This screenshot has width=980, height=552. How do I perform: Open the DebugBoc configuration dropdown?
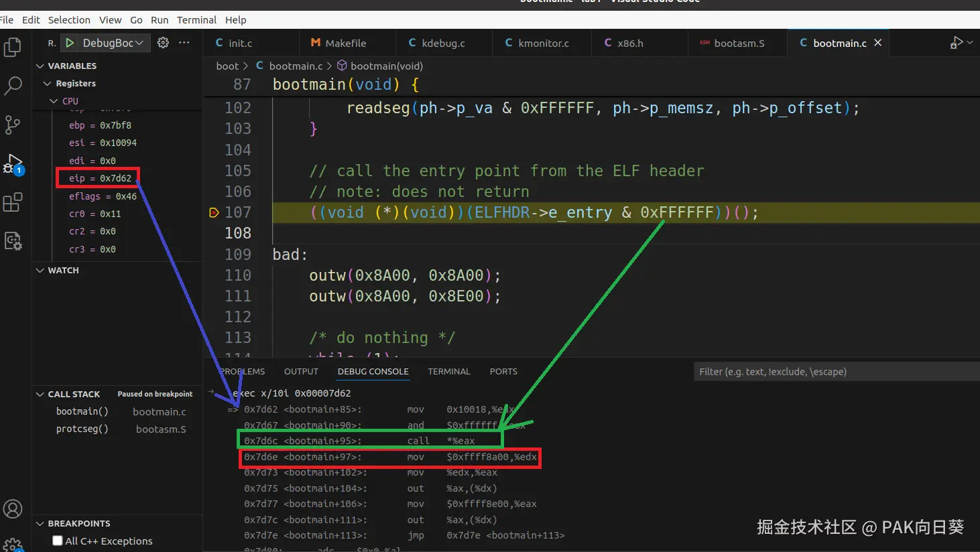pos(113,43)
